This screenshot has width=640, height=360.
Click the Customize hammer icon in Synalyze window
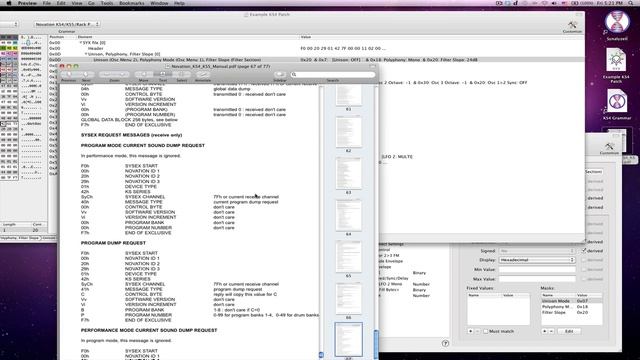572,25
